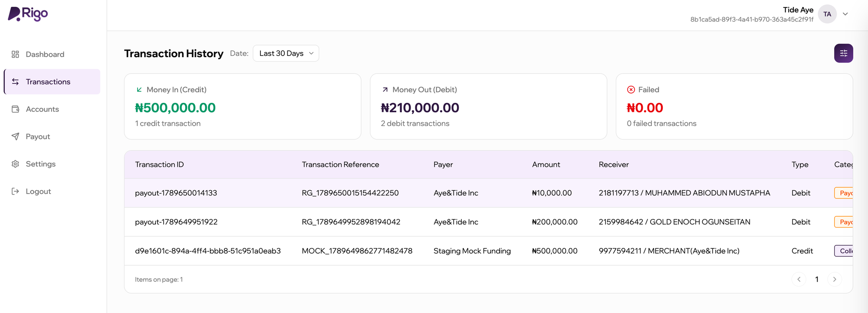Click the Logout door icon
This screenshot has height=313, width=868.
point(15,191)
